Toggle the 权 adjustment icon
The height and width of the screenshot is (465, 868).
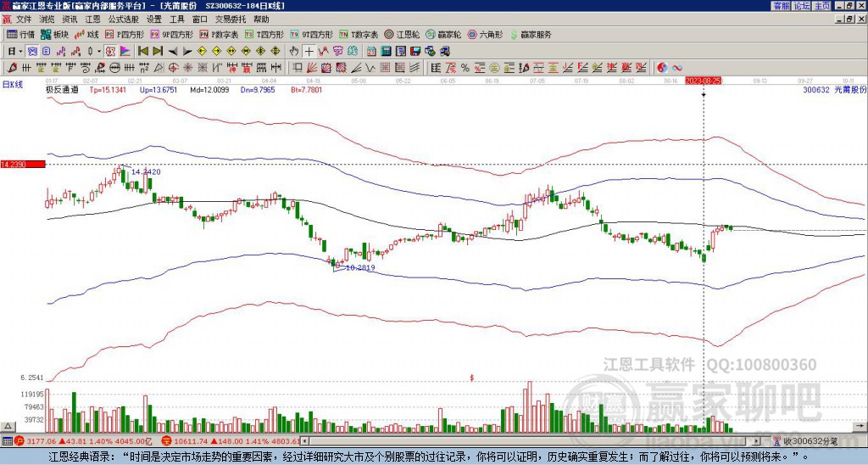point(110,52)
